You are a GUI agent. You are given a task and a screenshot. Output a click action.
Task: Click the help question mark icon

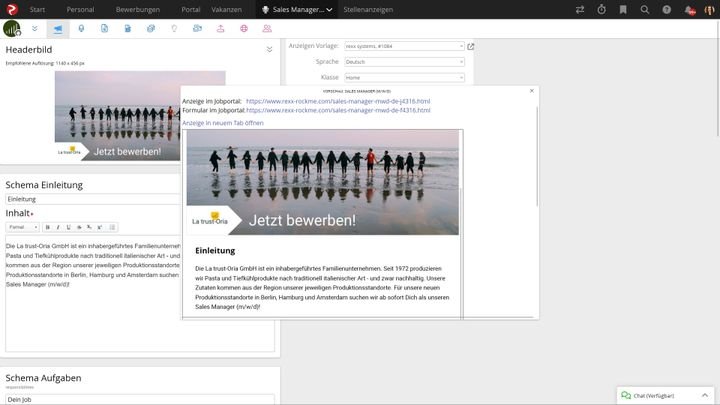coord(668,9)
